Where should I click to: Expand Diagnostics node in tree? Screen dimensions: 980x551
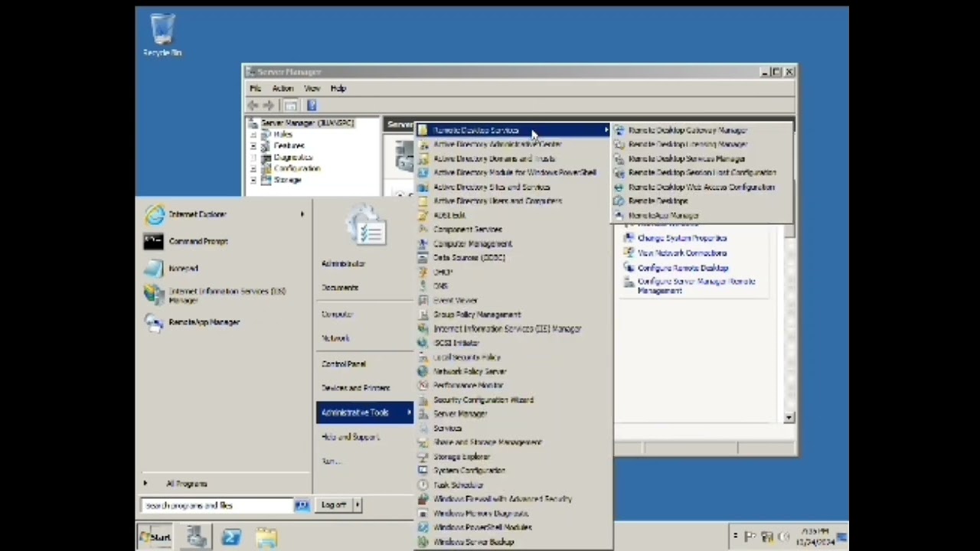pos(253,157)
